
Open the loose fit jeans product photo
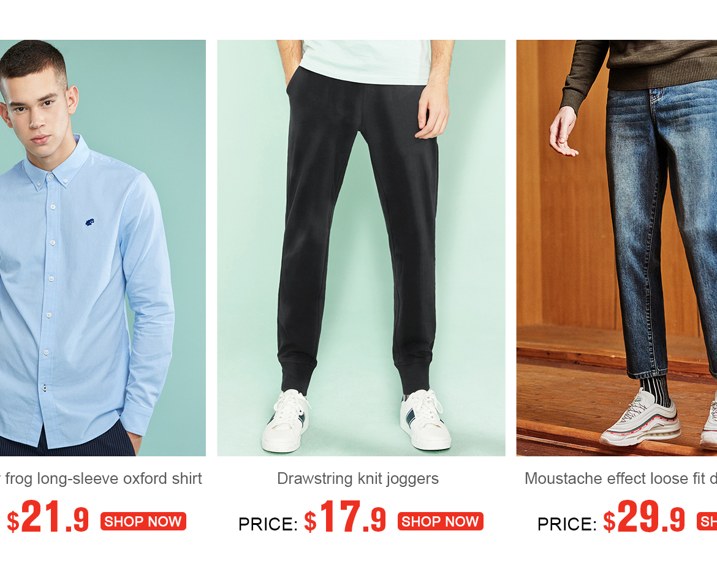pyautogui.click(x=616, y=247)
